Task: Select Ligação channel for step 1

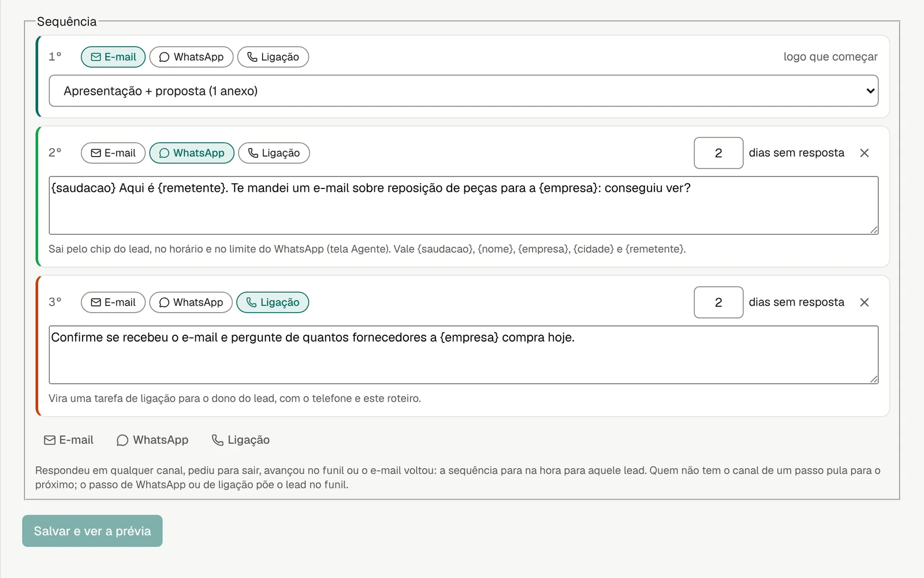Action: 273,57
